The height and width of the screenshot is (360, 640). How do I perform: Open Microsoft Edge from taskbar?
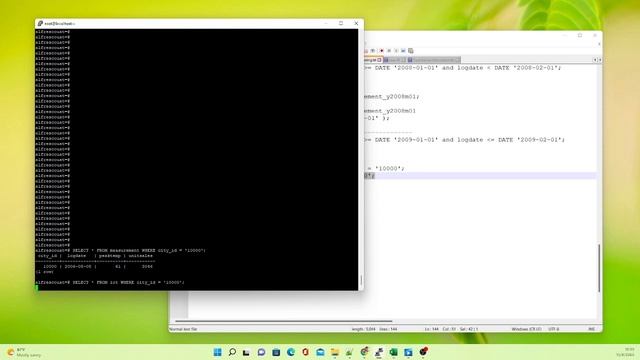click(x=291, y=352)
